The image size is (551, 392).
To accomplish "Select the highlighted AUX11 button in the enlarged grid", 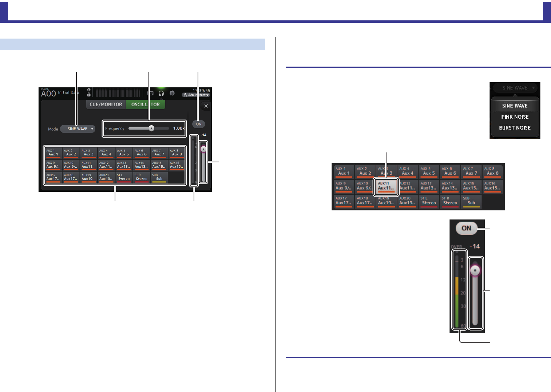I will [x=386, y=187].
